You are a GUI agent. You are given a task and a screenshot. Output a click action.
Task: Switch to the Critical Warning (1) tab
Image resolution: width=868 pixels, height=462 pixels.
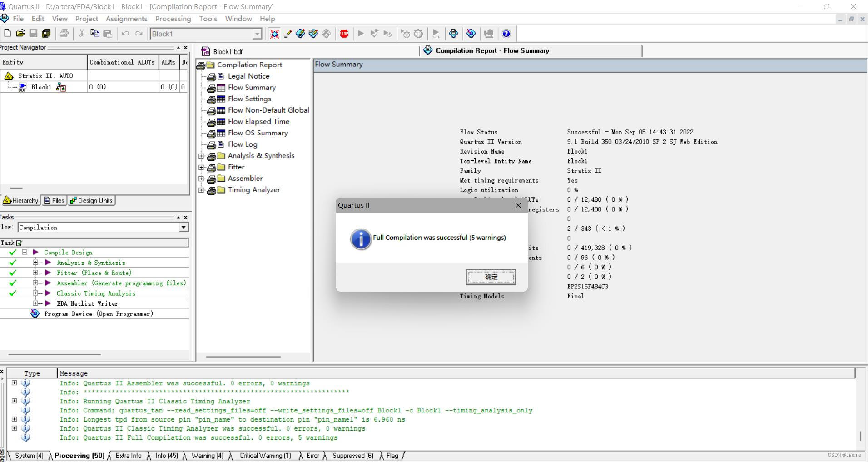click(x=265, y=456)
